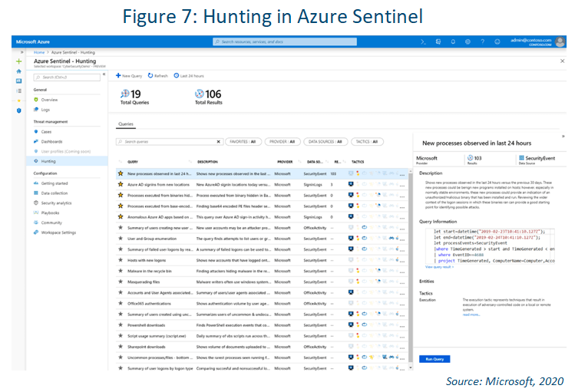Image resolution: width=575 pixels, height=392 pixels.
Task: Toggle star for Anomalous Azure AD apps
Action: (x=121, y=217)
